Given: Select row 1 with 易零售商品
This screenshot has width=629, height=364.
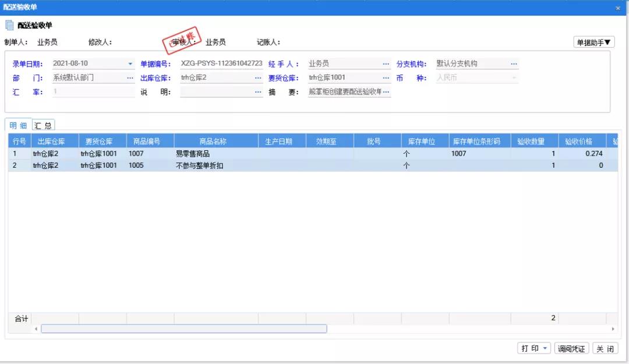Looking at the screenshot, I should 192,154.
